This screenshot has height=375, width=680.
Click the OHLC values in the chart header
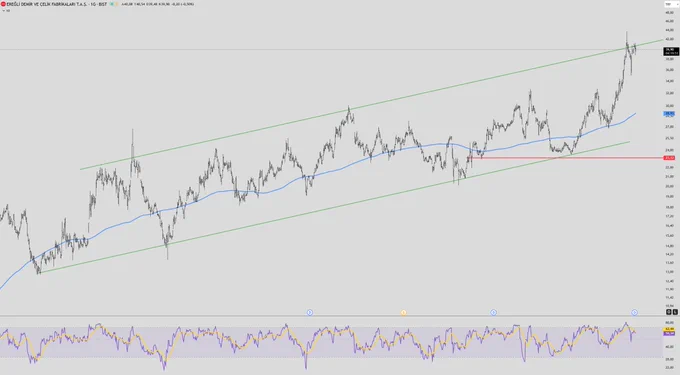(157, 4)
